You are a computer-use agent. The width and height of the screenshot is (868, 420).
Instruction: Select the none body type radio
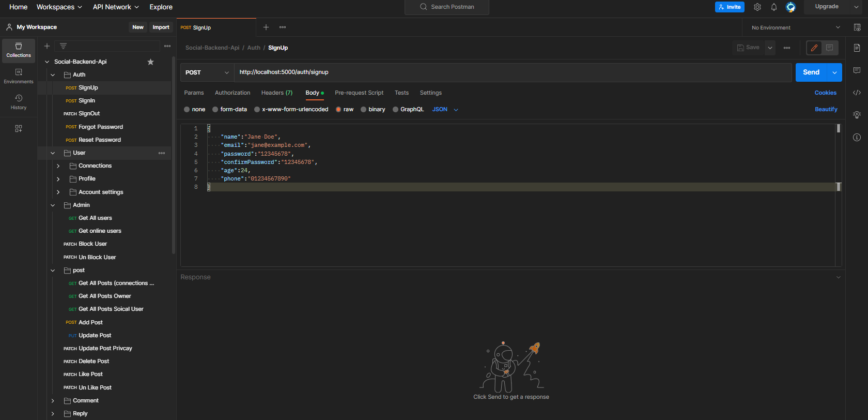(x=187, y=110)
